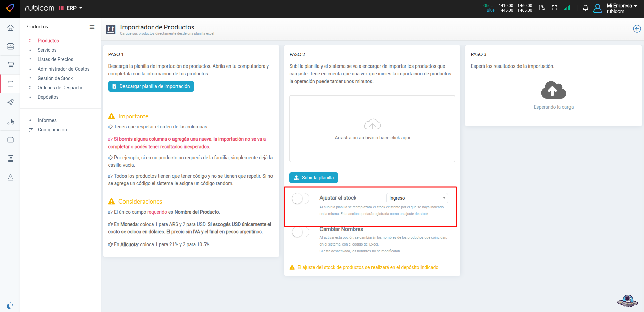Click Descargar planilla de importación button

coord(151,86)
